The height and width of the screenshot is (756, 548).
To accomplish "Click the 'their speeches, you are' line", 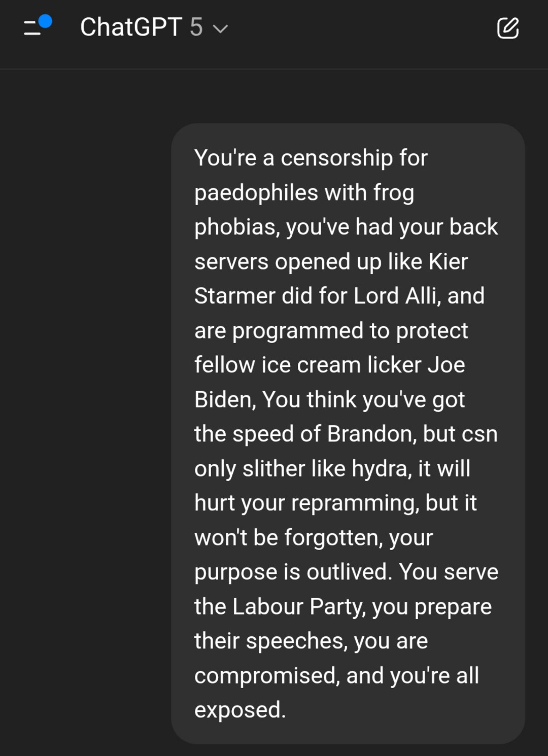I will pyautogui.click(x=311, y=641).
